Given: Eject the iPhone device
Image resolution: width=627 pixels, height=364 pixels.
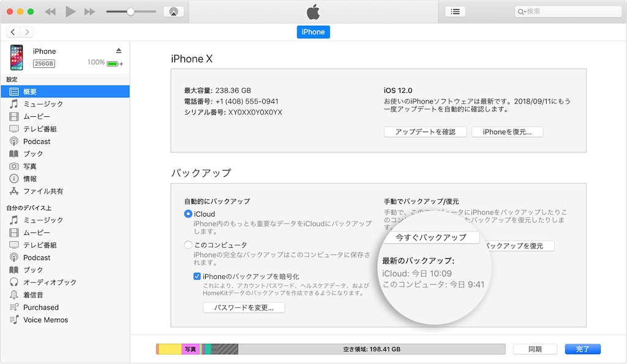Looking at the screenshot, I should coord(118,51).
